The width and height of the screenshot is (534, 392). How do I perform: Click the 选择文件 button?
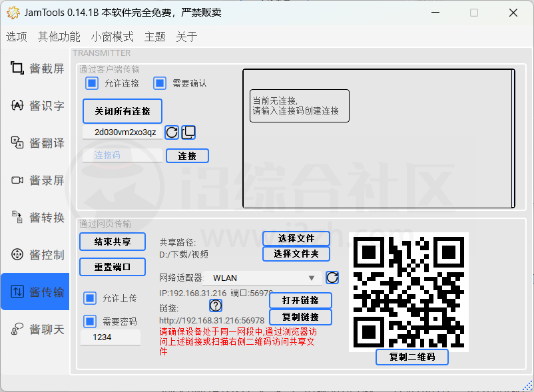(x=296, y=238)
